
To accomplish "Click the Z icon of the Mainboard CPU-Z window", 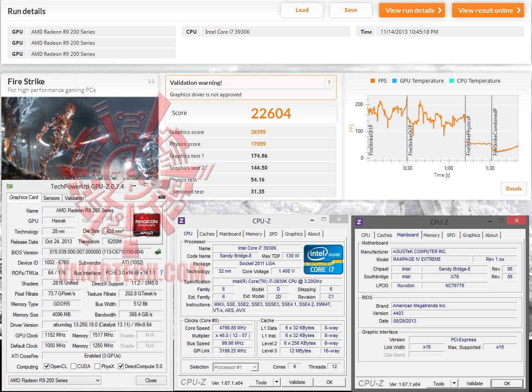I will point(359,222).
